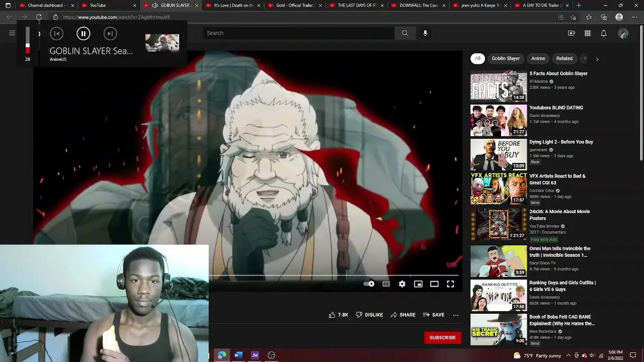Reload the page
Viewport: 644px width, 362px height.
pyautogui.click(x=39, y=17)
